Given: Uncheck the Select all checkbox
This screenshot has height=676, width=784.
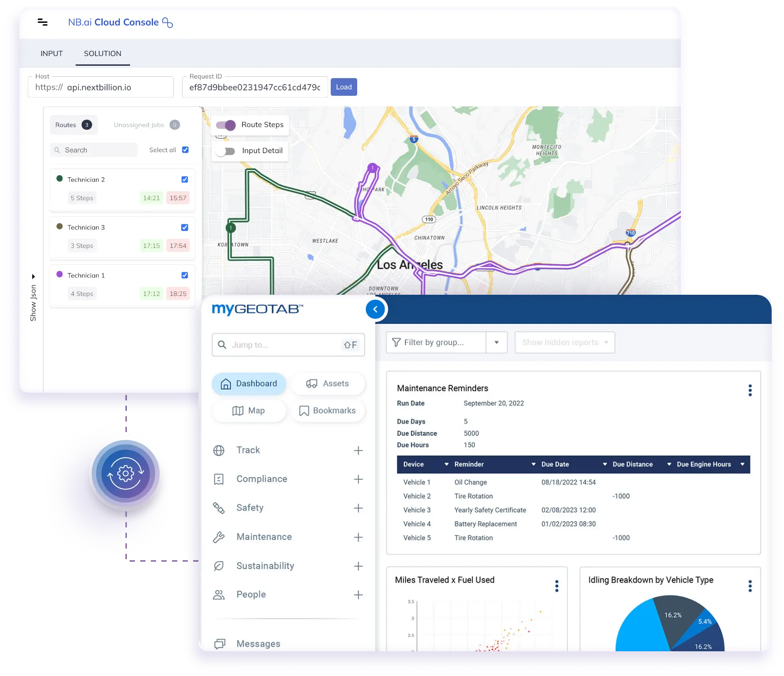Looking at the screenshot, I should 186,150.
